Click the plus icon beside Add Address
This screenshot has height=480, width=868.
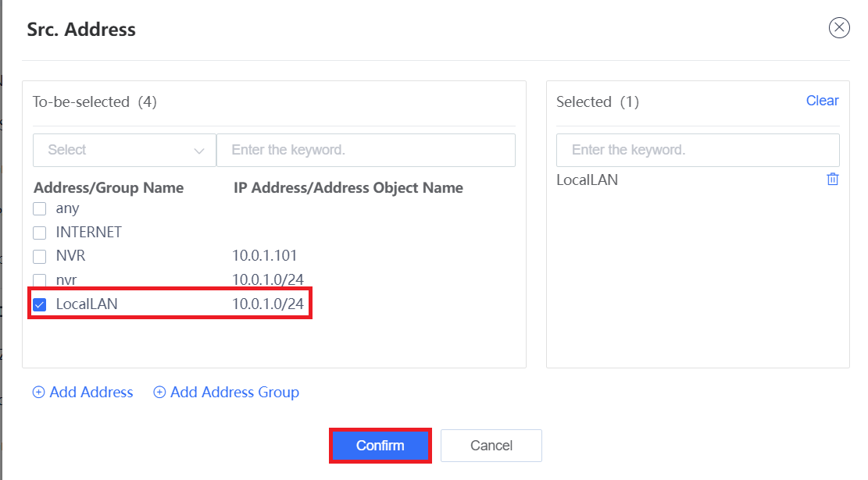click(x=38, y=392)
